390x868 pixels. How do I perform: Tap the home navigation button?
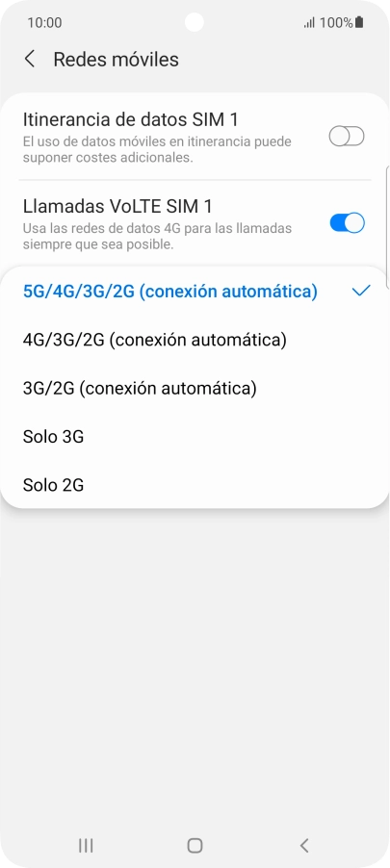195,845
